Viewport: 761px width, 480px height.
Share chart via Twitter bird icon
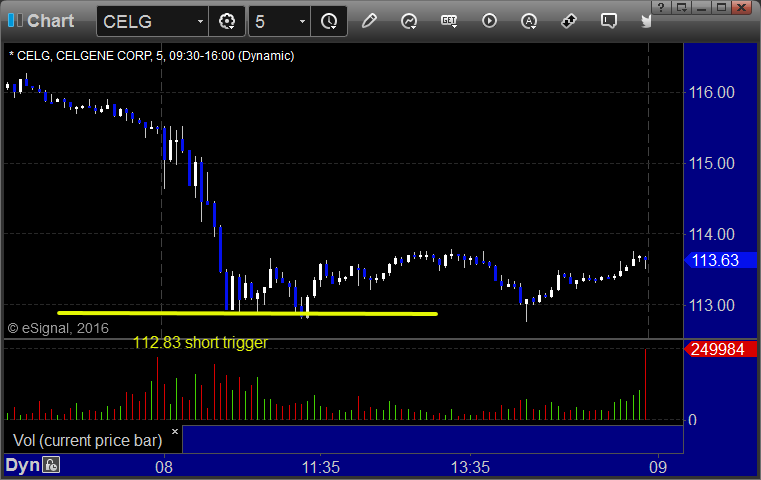click(x=646, y=21)
